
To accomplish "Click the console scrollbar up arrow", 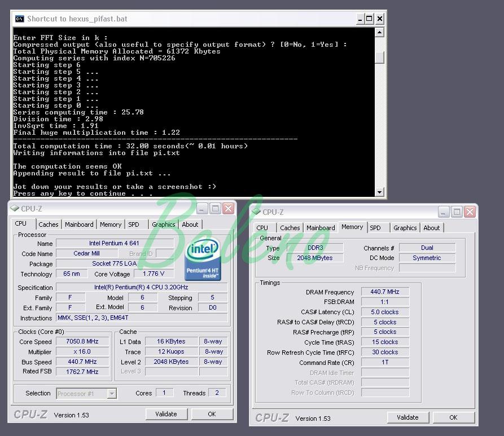I will point(380,33).
